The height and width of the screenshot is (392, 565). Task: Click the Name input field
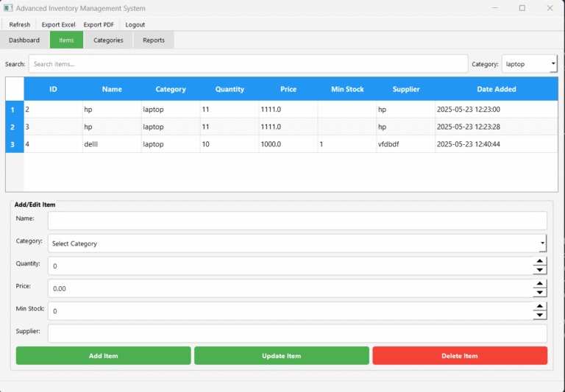(297, 221)
